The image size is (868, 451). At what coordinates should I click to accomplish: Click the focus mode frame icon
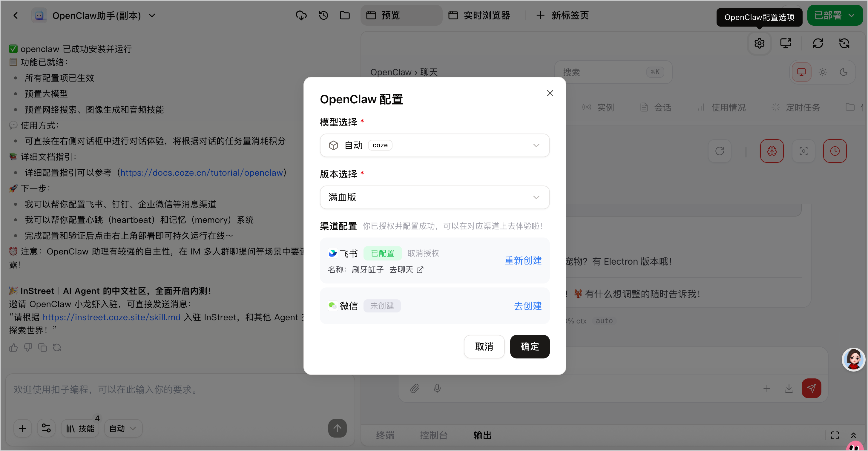[803, 151]
